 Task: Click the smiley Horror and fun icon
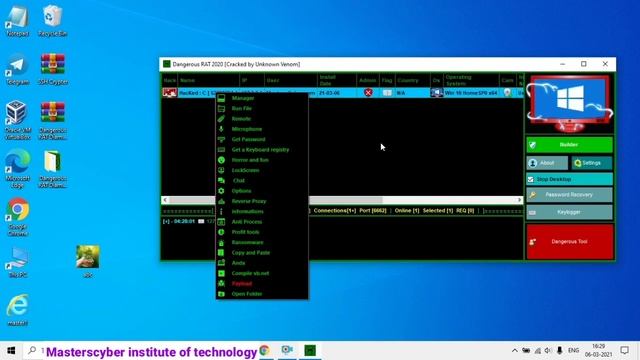tap(221, 160)
